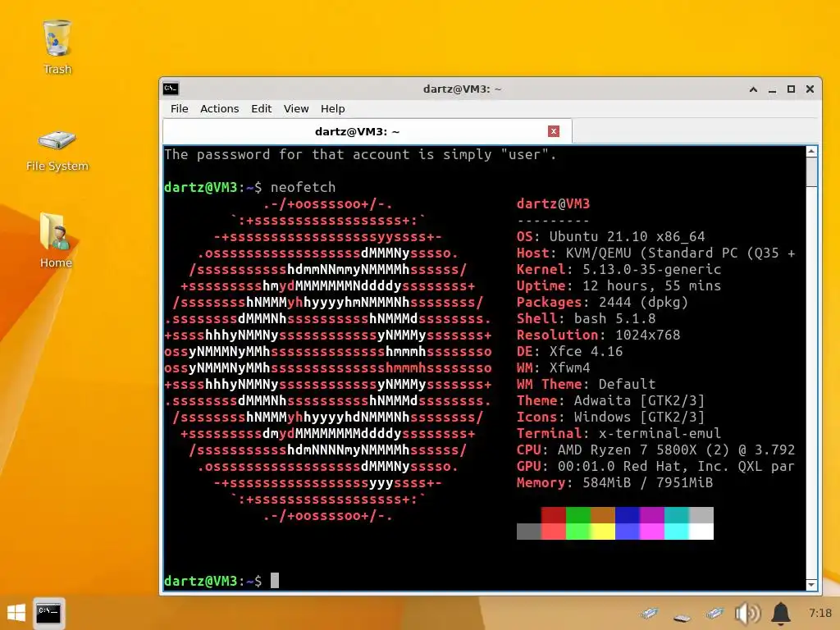Screen dimensions: 840x630
Task: Click the dark red neofetch color block
Action: click(x=554, y=515)
